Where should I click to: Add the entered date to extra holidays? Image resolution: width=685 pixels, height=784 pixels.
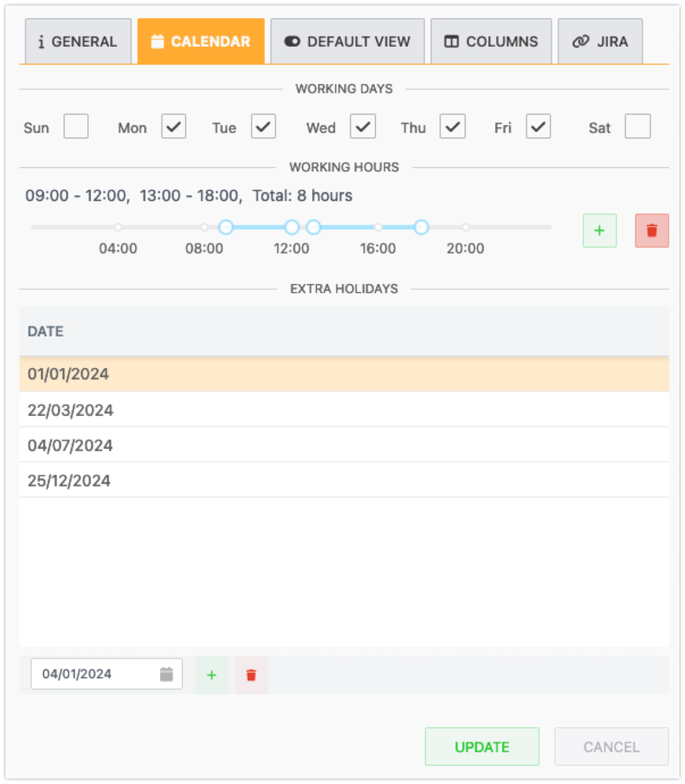[x=211, y=674]
